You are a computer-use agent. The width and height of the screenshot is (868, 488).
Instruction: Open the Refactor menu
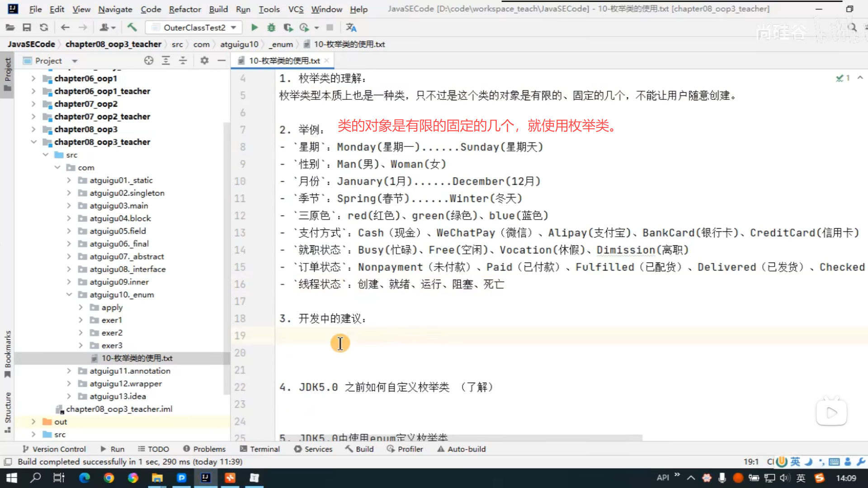[184, 9]
